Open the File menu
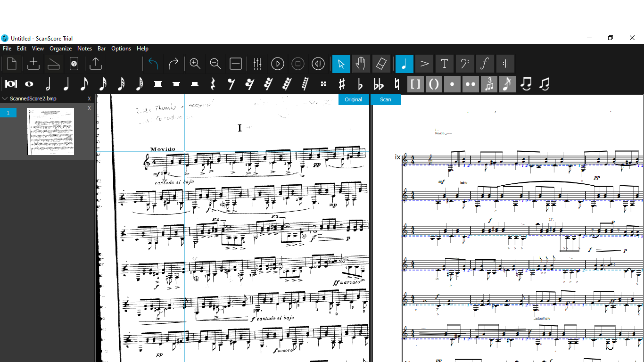The width and height of the screenshot is (644, 362). pyautogui.click(x=7, y=49)
